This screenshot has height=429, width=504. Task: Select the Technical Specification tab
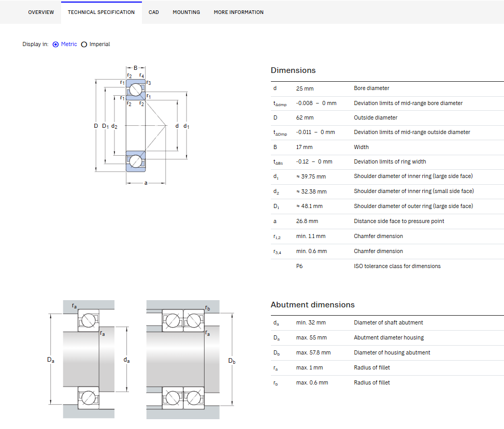[x=101, y=12]
